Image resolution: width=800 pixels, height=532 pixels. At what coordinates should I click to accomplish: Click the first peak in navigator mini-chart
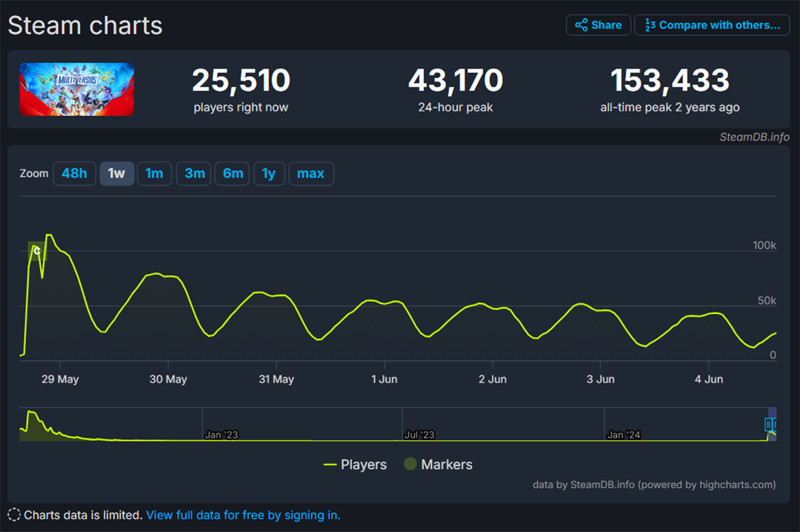click(29, 413)
